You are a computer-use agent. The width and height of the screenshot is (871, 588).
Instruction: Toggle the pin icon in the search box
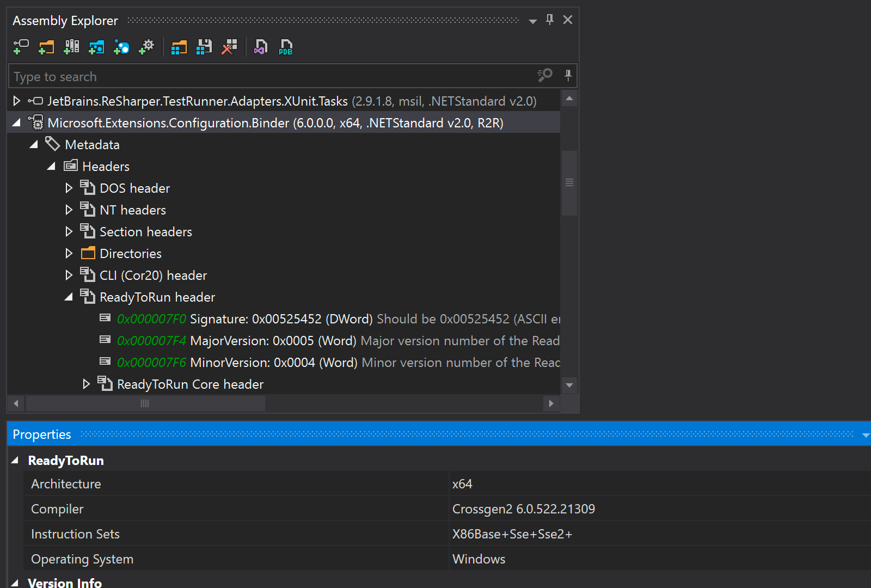pyautogui.click(x=568, y=75)
